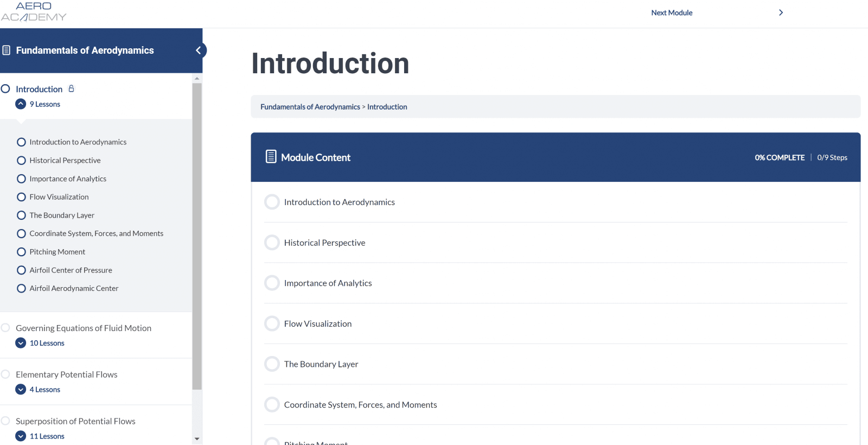868x445 pixels.
Task: Collapse the course sidebar with arrow button
Action: (199, 50)
